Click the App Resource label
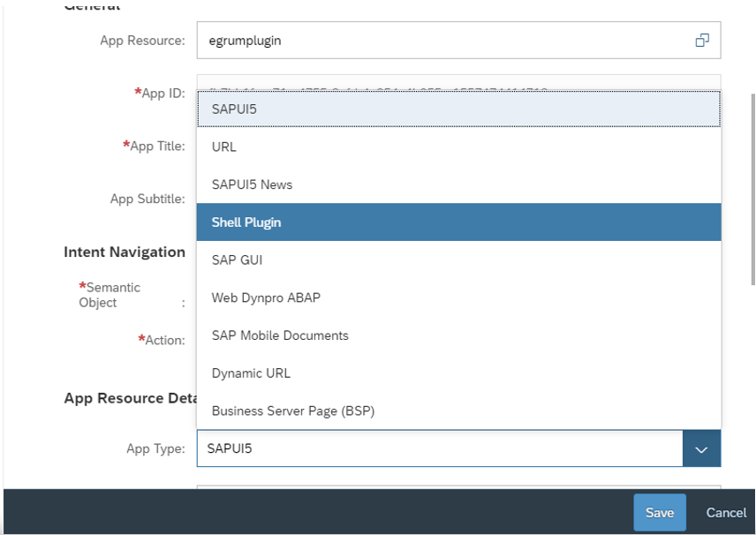The image size is (756, 535). pos(143,41)
